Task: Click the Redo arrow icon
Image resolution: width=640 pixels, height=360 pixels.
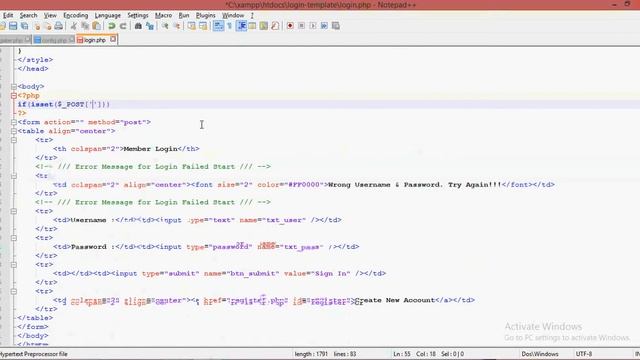Action: (x=123, y=26)
